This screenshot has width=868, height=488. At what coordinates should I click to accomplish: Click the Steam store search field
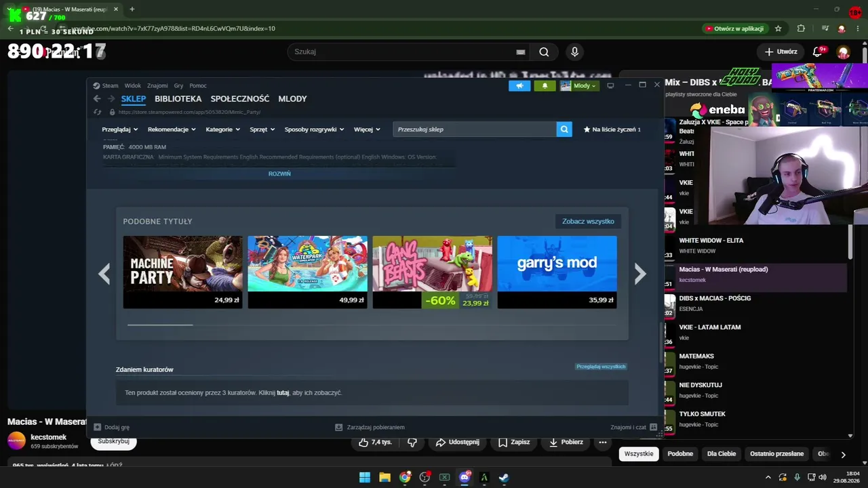pyautogui.click(x=475, y=129)
